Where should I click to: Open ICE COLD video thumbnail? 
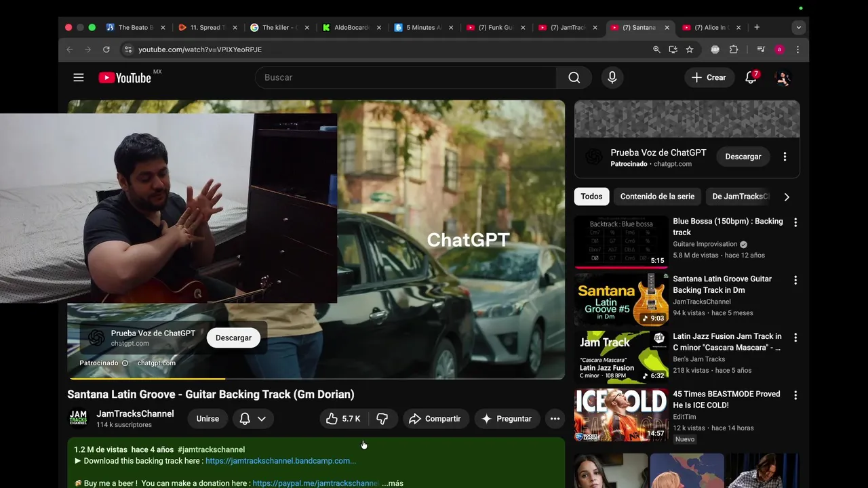pyautogui.click(x=621, y=415)
